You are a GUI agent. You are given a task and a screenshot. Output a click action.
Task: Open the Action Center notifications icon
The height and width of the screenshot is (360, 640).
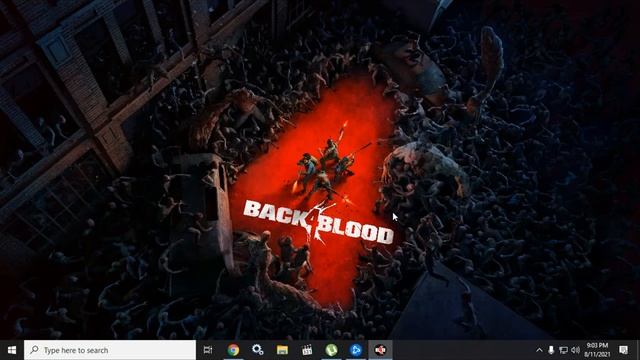623,350
